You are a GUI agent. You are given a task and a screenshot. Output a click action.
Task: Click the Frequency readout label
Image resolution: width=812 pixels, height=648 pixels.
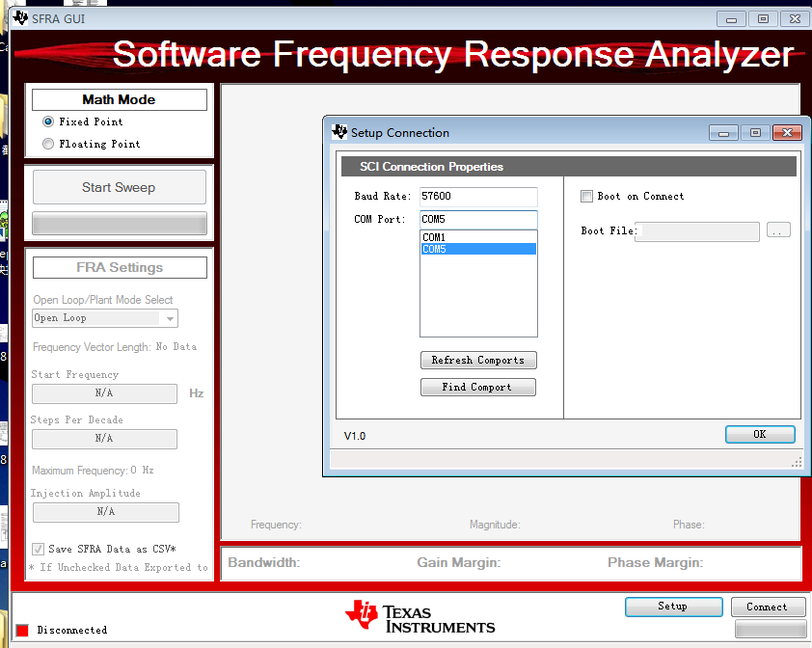276,525
